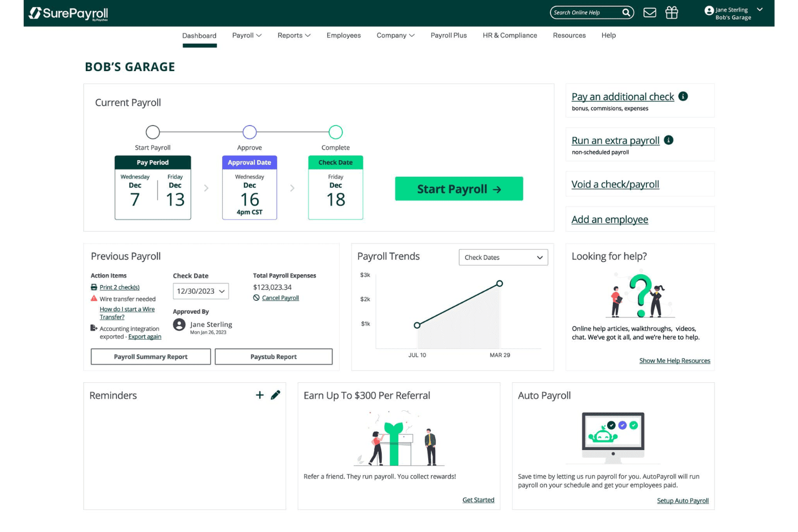
Task: Click the accounting export icon
Action: (94, 328)
